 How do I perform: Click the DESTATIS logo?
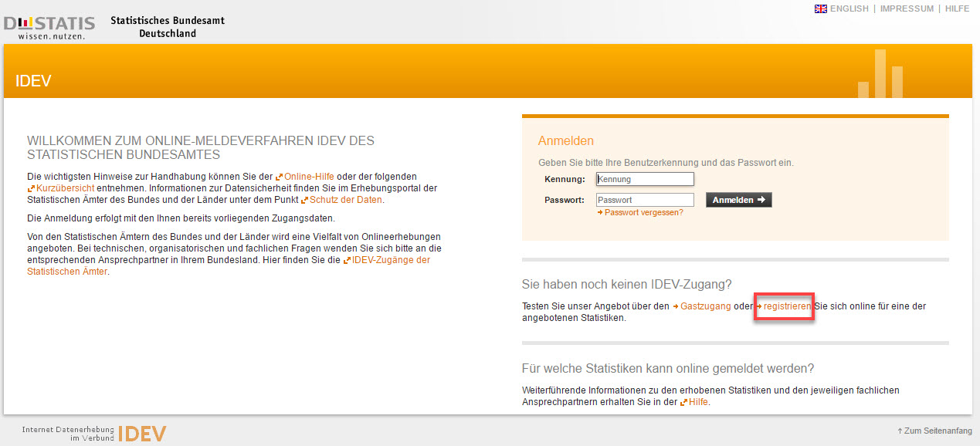coord(49,27)
